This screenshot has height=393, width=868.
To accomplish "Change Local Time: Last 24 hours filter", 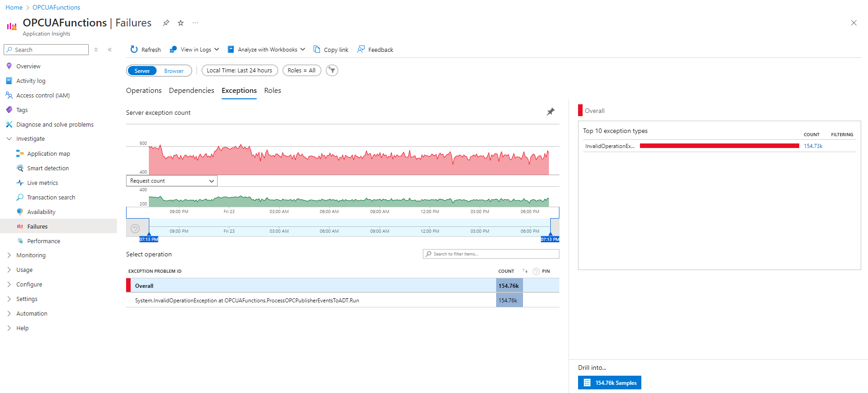I will [x=239, y=71].
